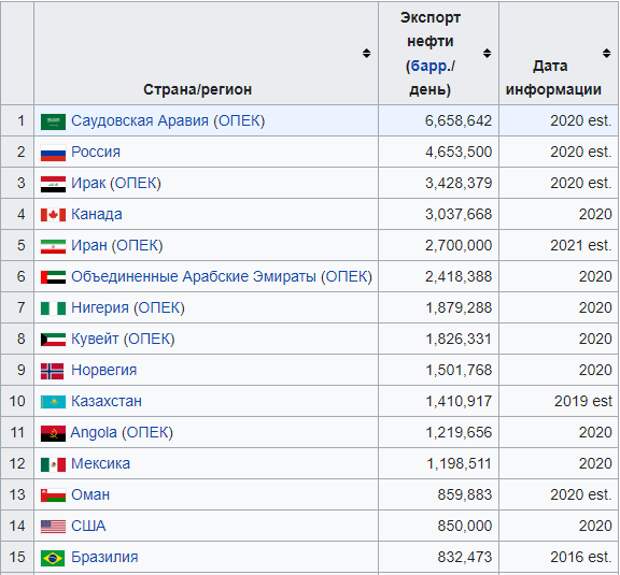The image size is (620, 575).
Task: Click the Нигерия country link
Action: [100, 308]
